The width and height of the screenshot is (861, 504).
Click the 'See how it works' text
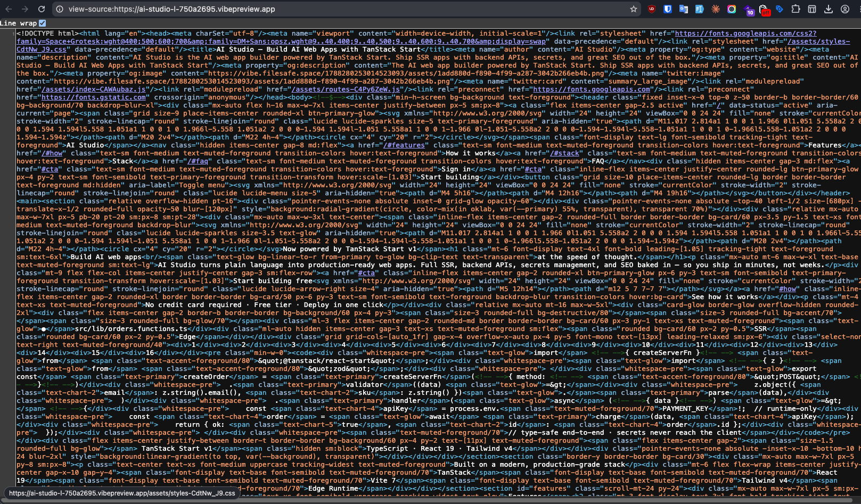pos(725,297)
